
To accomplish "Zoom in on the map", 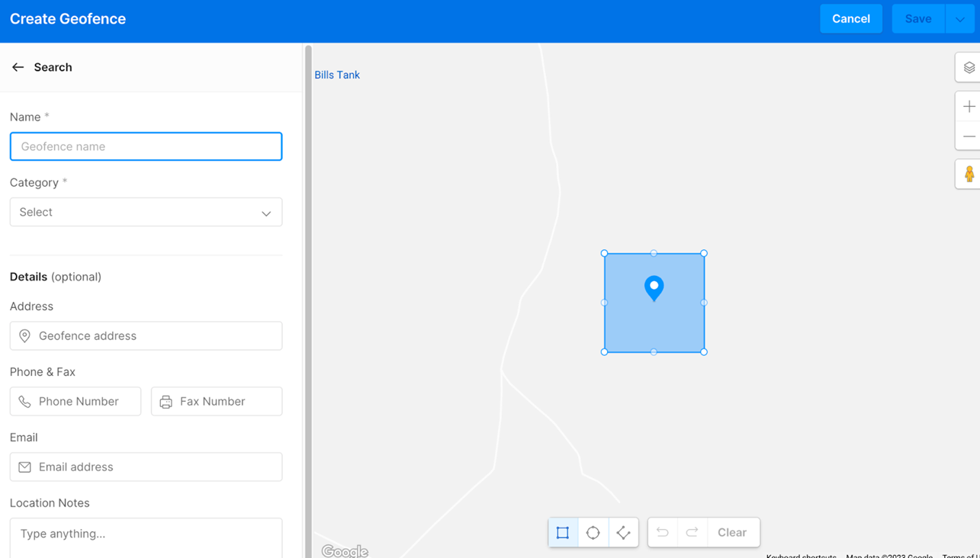I will [x=969, y=107].
